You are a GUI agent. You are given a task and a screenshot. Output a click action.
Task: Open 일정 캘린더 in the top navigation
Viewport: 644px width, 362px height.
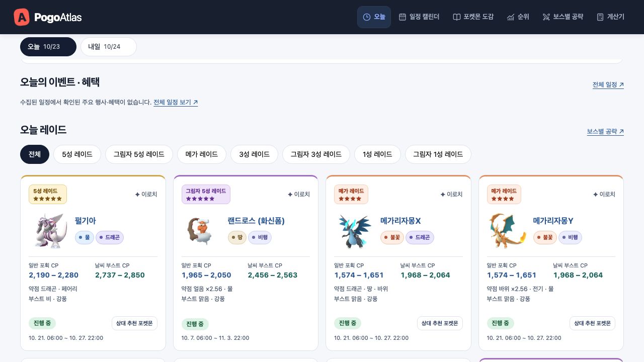pyautogui.click(x=419, y=17)
